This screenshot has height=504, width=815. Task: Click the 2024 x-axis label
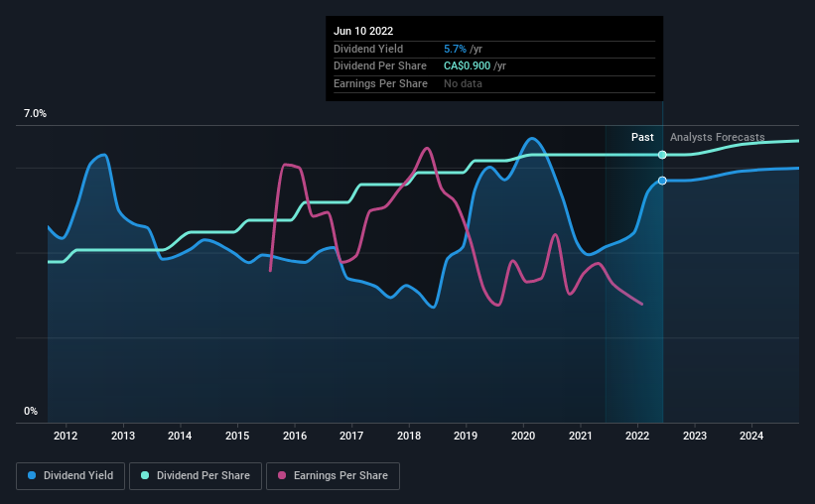pyautogui.click(x=751, y=436)
